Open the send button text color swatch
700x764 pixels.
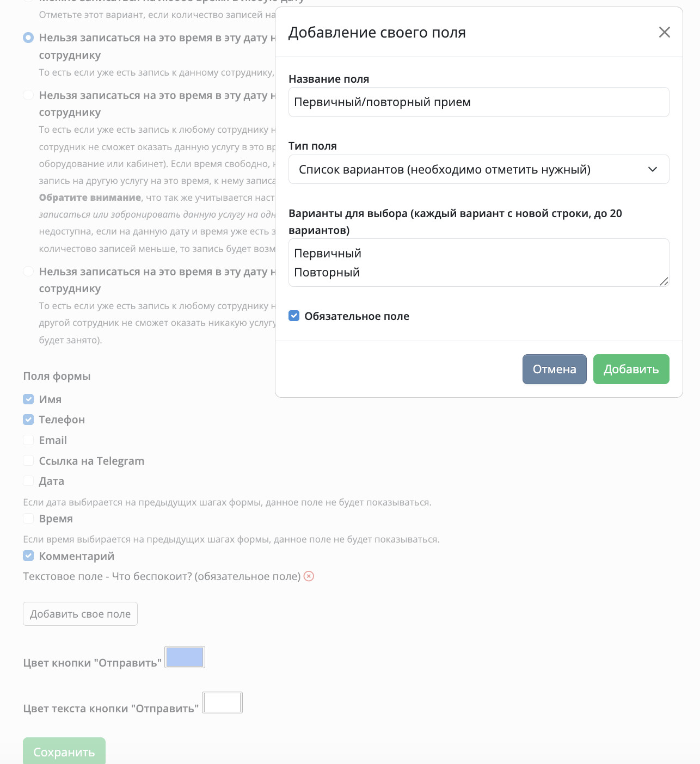point(222,703)
